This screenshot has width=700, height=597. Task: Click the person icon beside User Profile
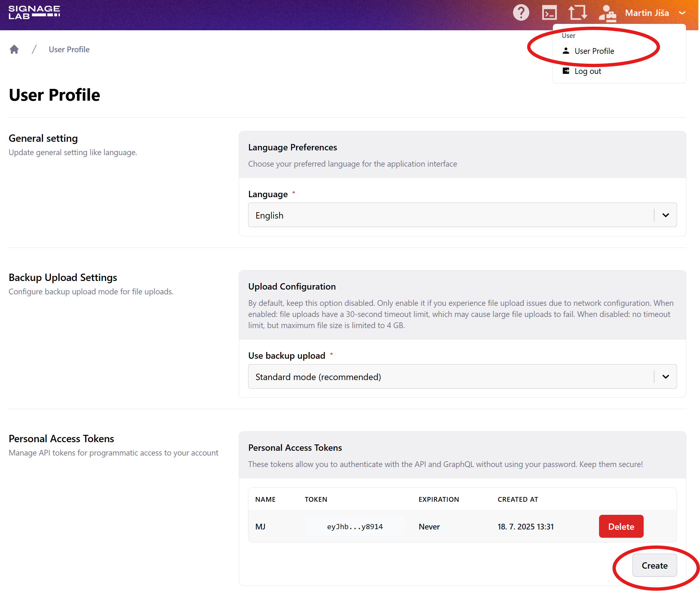[566, 51]
